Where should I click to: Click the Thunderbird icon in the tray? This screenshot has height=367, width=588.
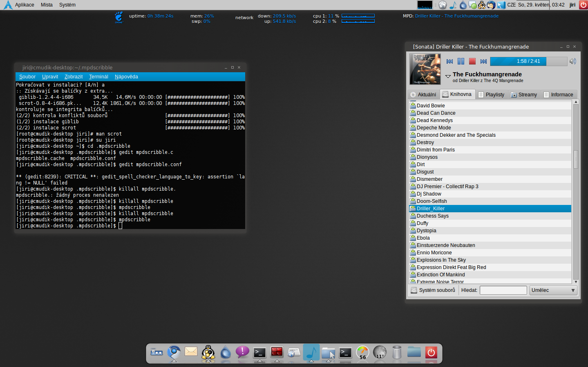491,5
